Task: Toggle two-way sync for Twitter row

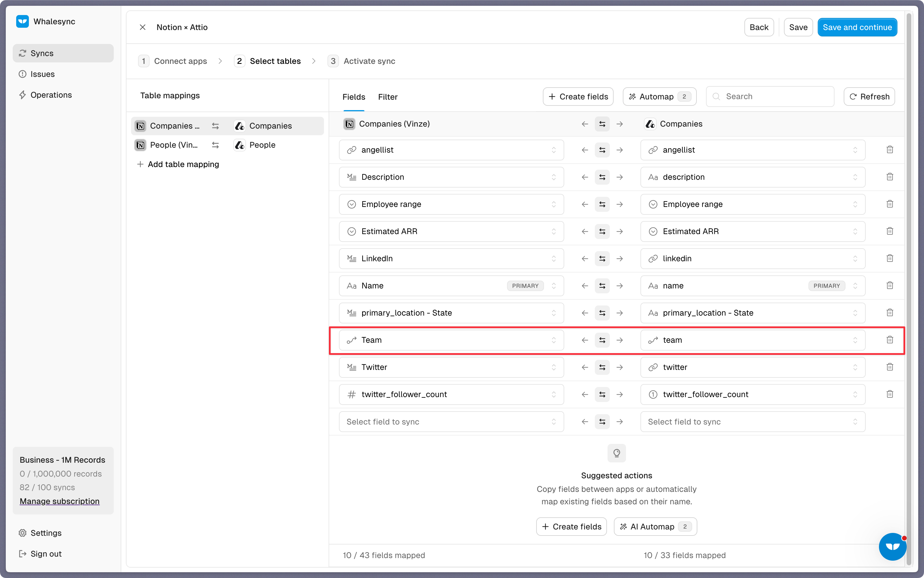Action: 602,367
